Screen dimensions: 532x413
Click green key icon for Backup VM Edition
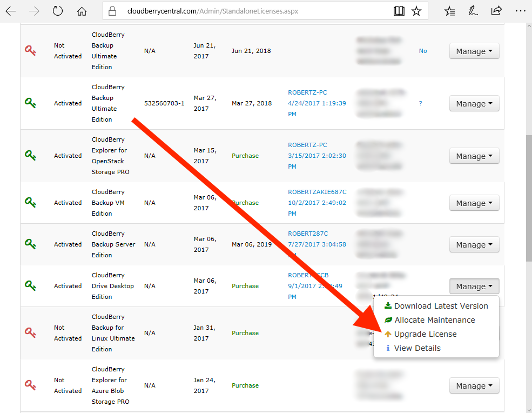coord(31,202)
